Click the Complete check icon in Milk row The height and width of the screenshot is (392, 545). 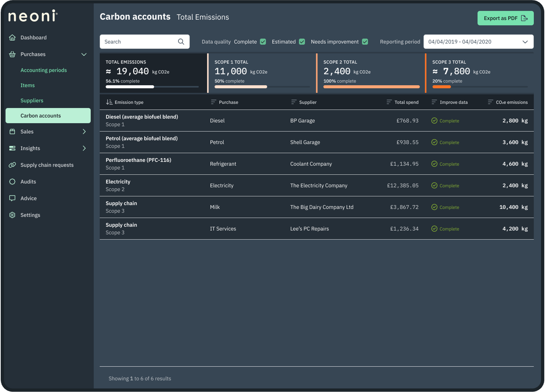[434, 207]
